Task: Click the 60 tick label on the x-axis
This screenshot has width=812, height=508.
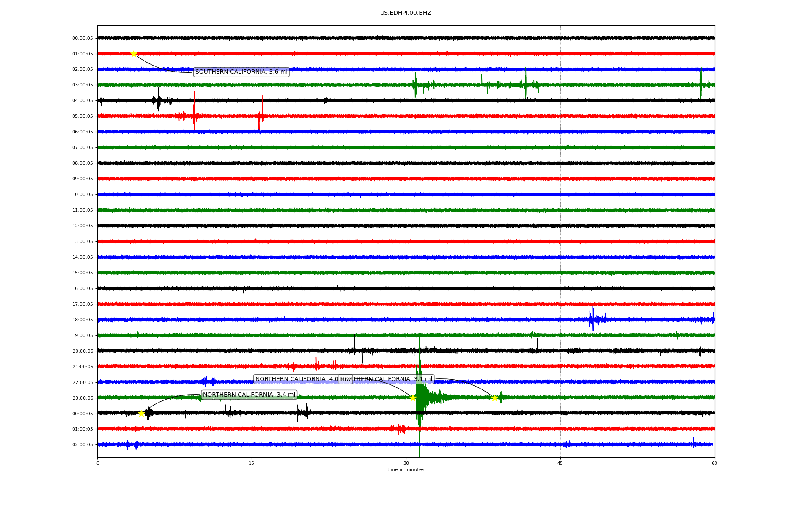Action: (x=714, y=463)
